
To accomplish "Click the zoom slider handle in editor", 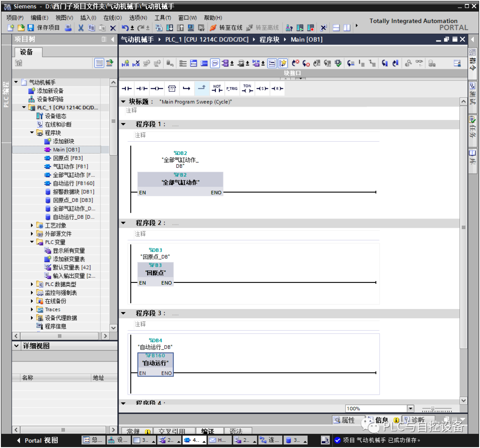I will coord(432,408).
